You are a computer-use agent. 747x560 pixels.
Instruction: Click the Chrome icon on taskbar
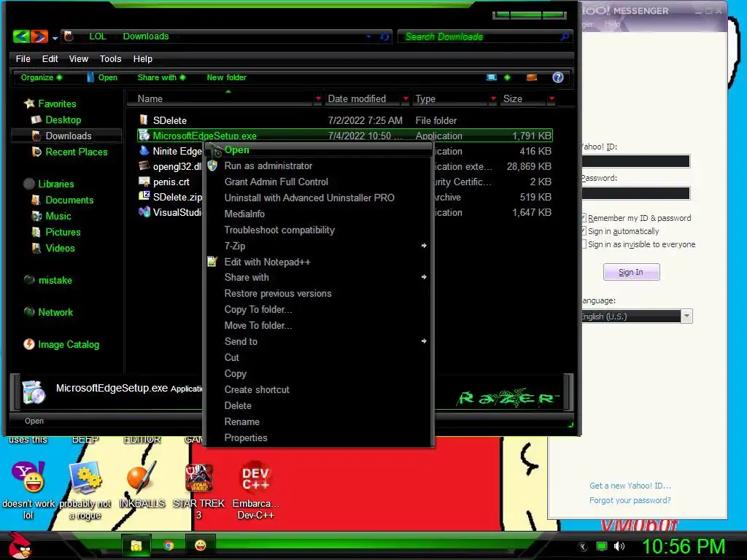(169, 545)
